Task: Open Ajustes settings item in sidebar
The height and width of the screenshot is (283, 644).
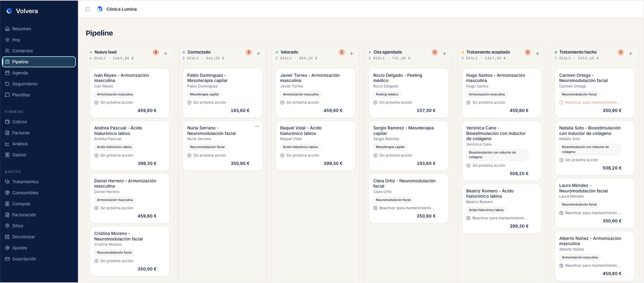Action: 39,248
